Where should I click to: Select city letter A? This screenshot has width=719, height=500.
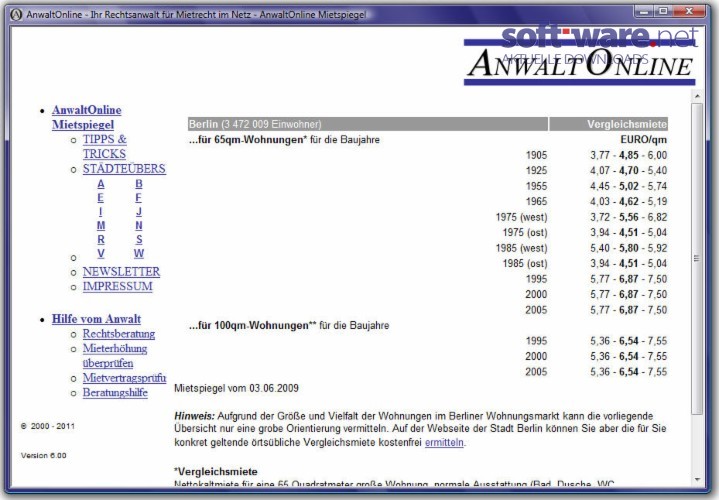pos(101,184)
